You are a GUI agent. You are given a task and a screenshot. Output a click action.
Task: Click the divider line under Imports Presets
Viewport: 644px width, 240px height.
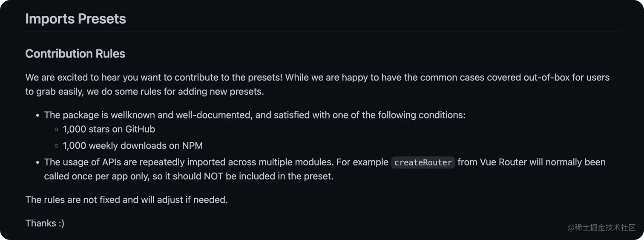click(322, 32)
